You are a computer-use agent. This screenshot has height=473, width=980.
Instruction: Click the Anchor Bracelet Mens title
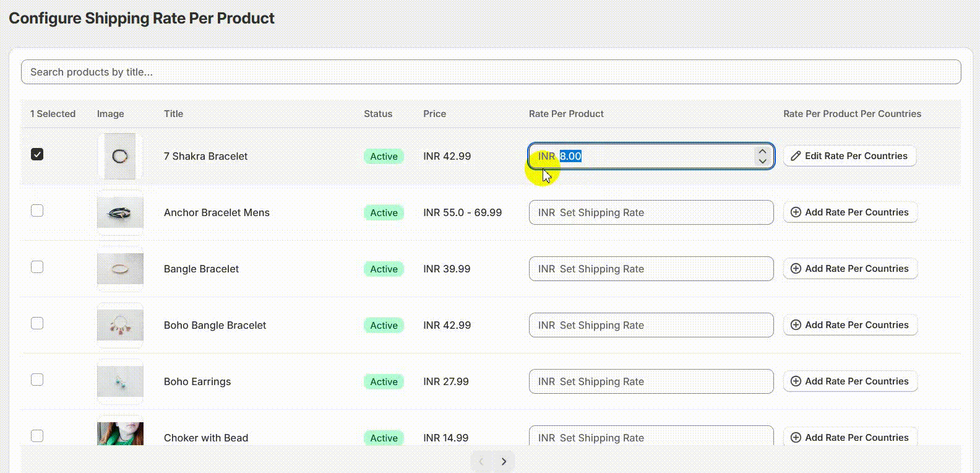[x=217, y=212]
